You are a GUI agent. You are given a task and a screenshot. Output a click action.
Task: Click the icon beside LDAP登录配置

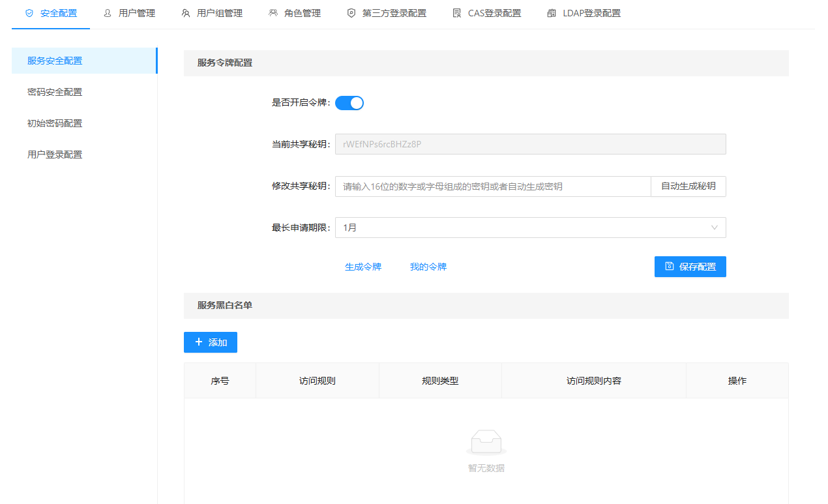[x=552, y=13]
